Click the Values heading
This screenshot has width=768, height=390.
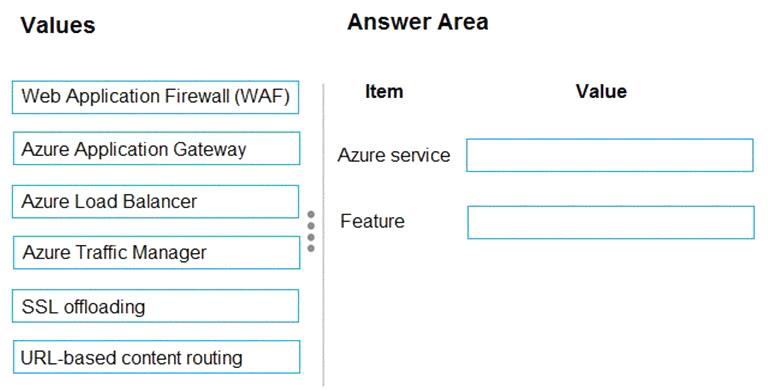pos(58,25)
